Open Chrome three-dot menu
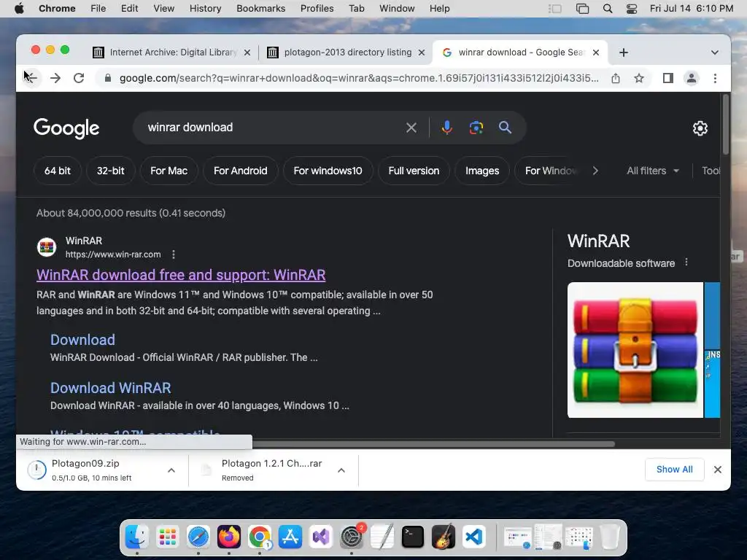The width and height of the screenshot is (747, 560). pyautogui.click(x=715, y=78)
